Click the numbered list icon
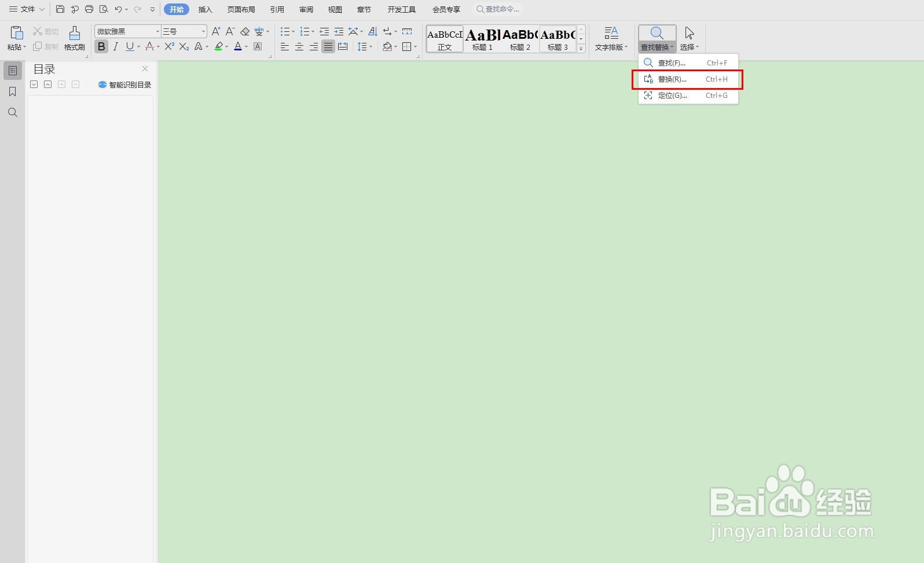924x563 pixels. tap(305, 31)
